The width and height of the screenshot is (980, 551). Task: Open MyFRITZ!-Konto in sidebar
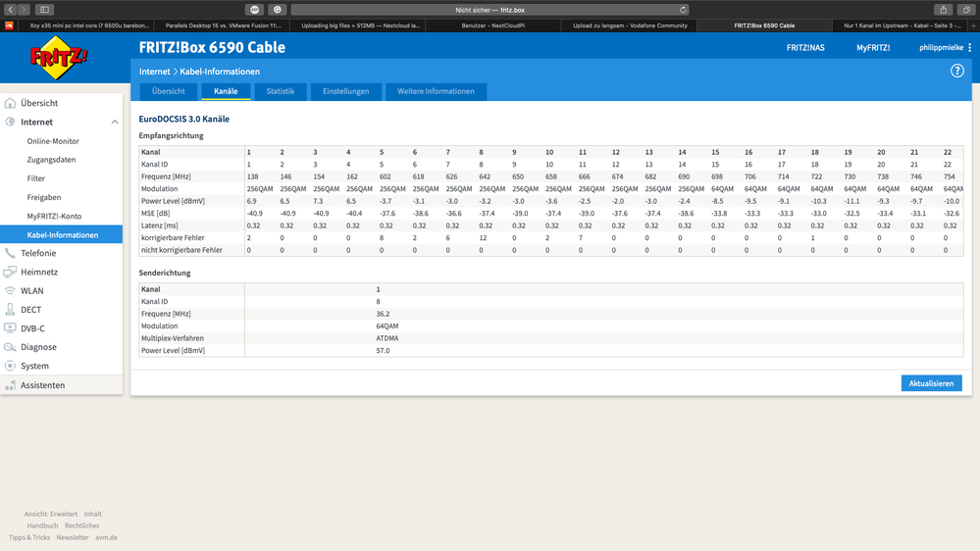pyautogui.click(x=54, y=216)
